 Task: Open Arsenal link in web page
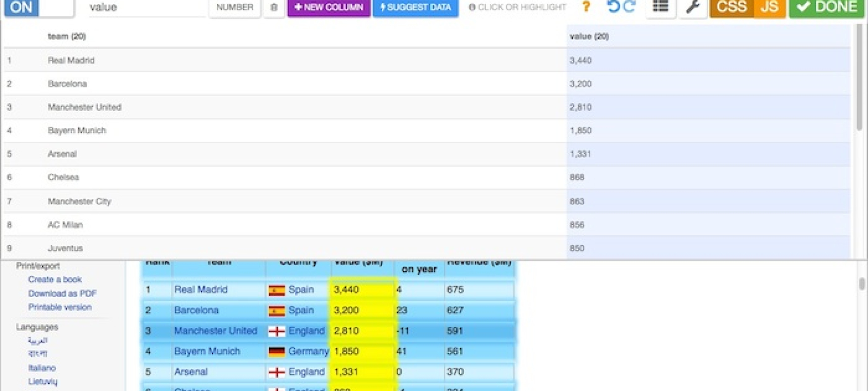click(x=191, y=372)
